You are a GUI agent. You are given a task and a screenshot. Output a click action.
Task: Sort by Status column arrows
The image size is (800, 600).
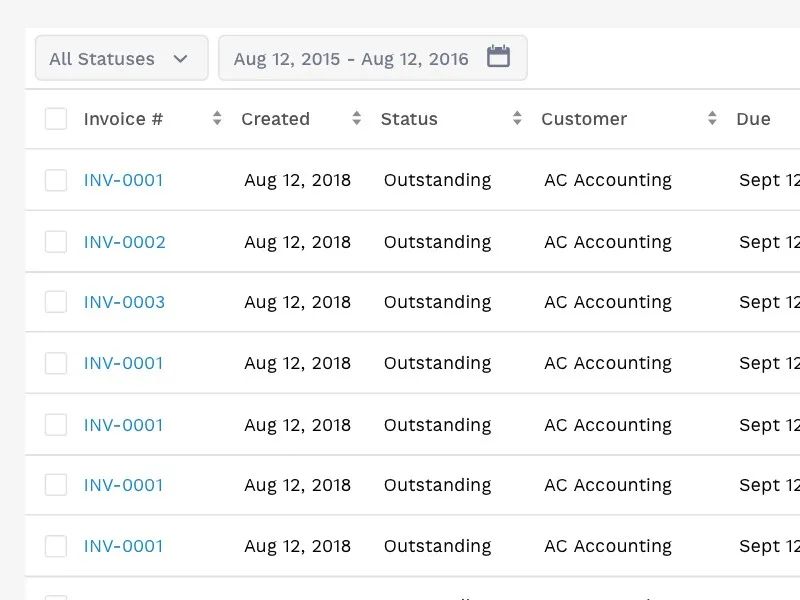(517, 119)
